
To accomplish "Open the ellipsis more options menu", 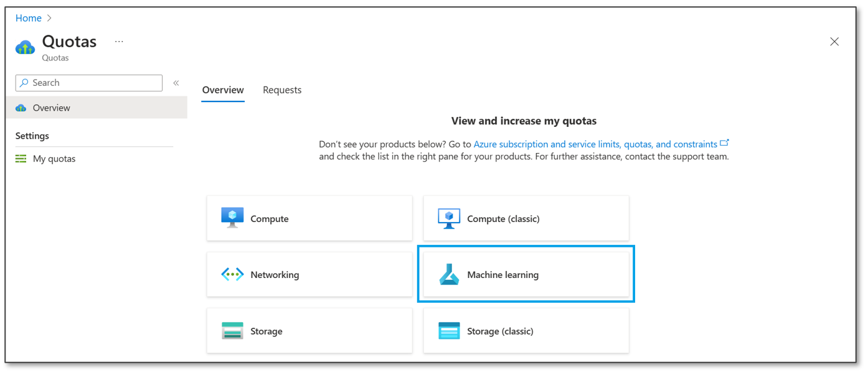I will click(x=119, y=42).
